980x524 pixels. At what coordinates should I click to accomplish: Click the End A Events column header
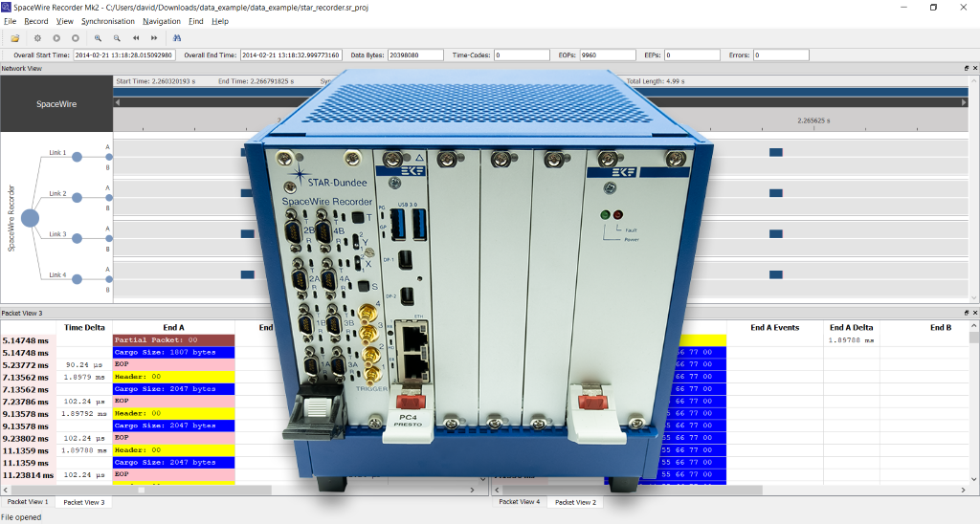pos(775,327)
